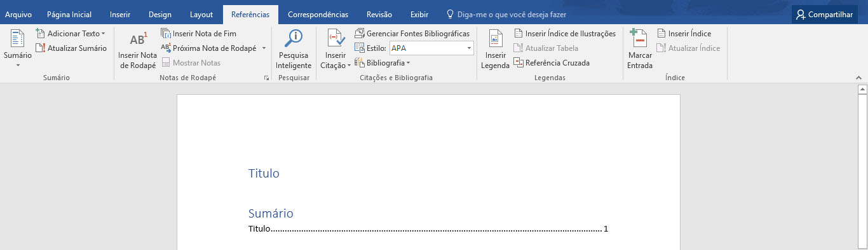Open the Design tab
This screenshot has height=250, width=868.
tap(160, 14)
